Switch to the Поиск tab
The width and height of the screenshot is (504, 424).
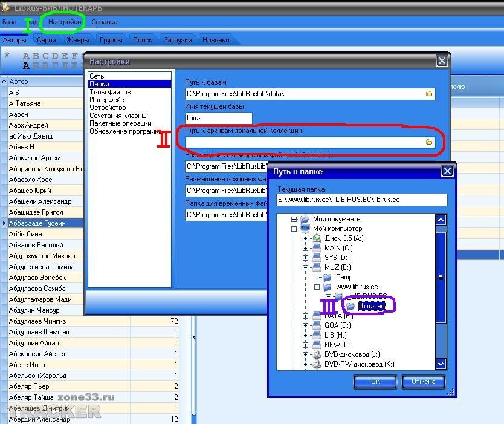coord(143,40)
